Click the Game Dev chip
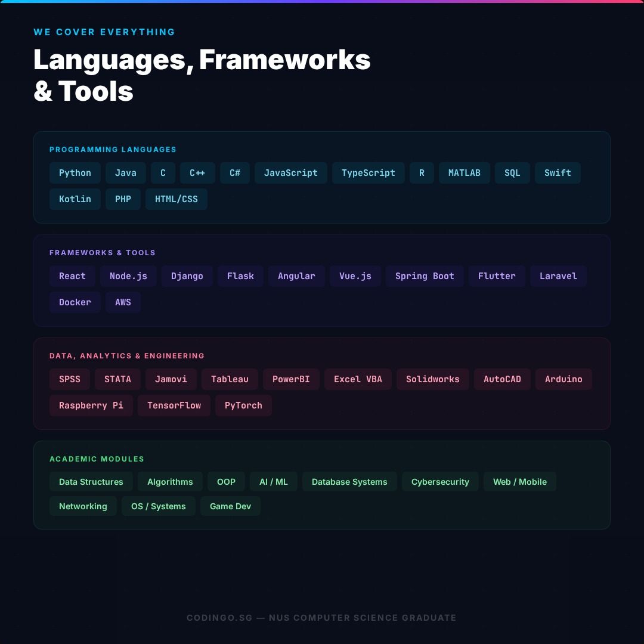Screen dimensions: 644x644 (x=230, y=506)
